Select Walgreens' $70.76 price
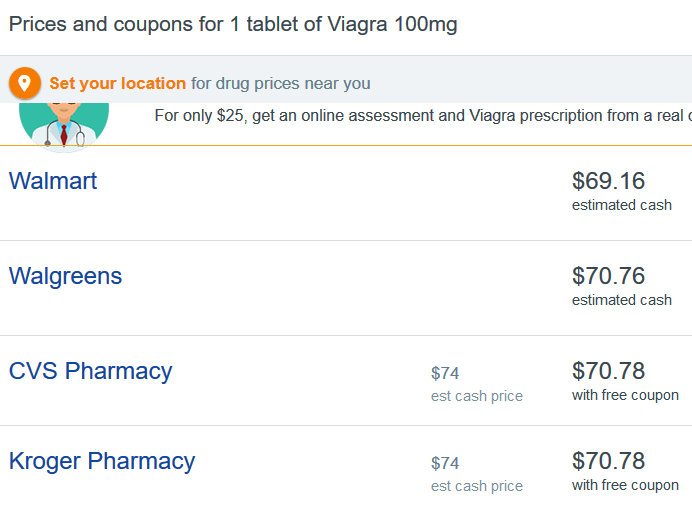The height and width of the screenshot is (508, 692). [609, 276]
